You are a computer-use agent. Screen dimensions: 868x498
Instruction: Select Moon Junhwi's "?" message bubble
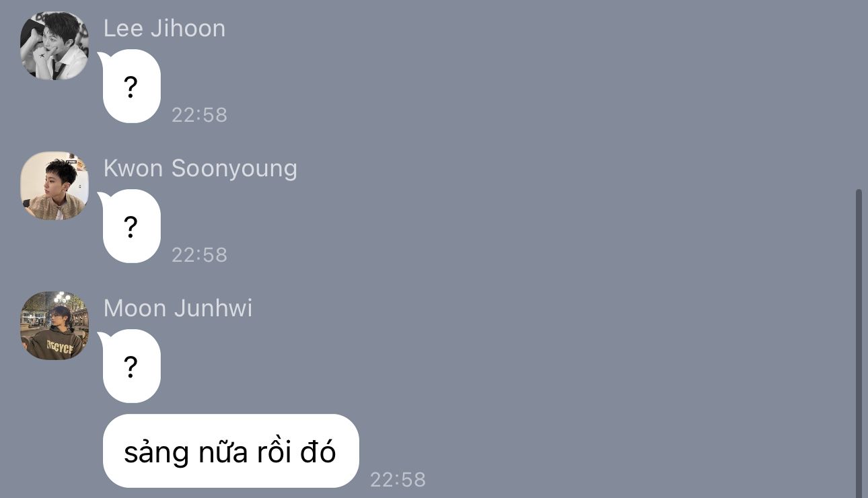coord(131,366)
